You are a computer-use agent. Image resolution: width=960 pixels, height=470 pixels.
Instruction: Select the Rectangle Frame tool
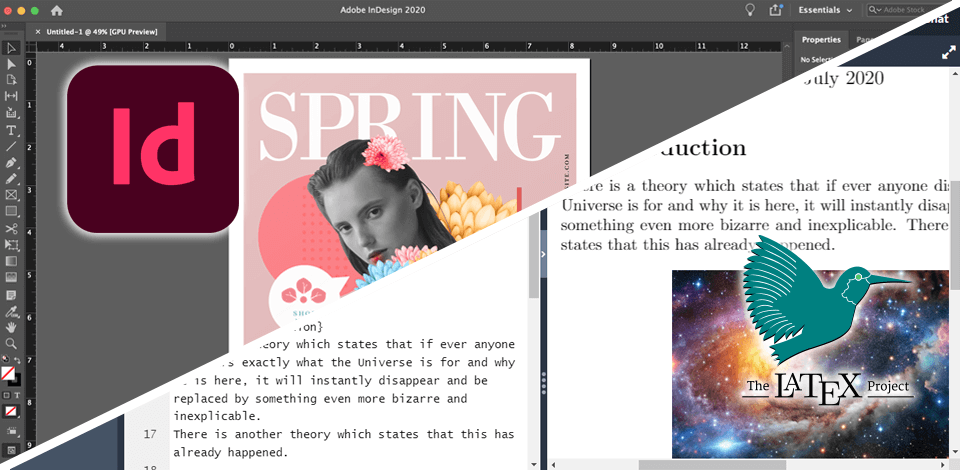[x=11, y=195]
